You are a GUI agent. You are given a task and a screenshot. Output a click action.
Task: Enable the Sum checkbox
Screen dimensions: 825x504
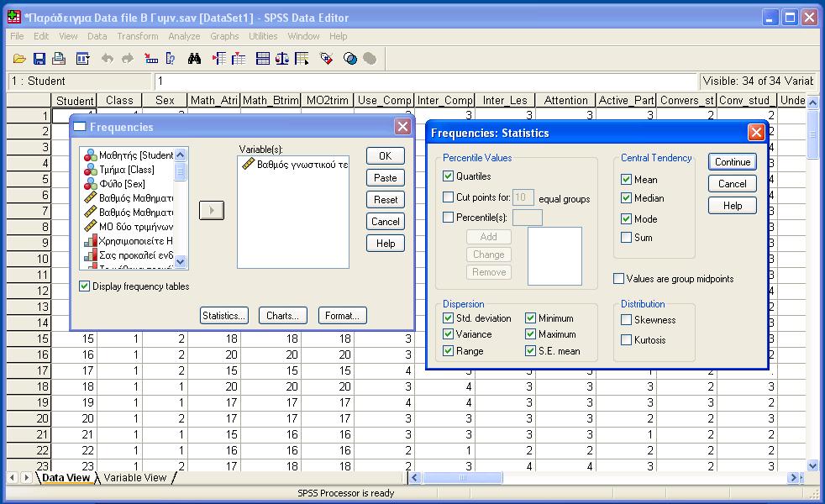(626, 237)
